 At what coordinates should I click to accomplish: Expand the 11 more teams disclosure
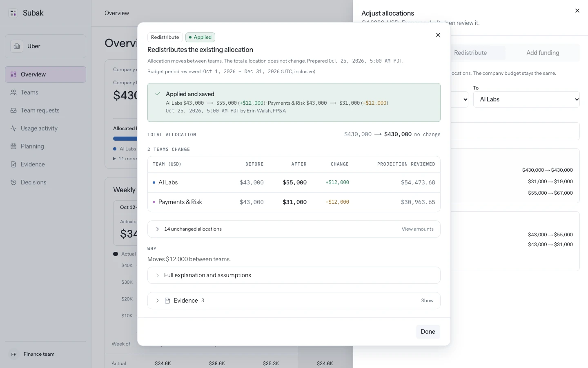pyautogui.click(x=125, y=159)
